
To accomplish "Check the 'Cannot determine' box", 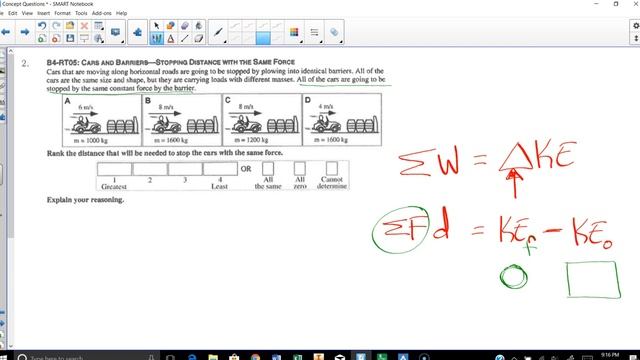I will (x=331, y=169).
